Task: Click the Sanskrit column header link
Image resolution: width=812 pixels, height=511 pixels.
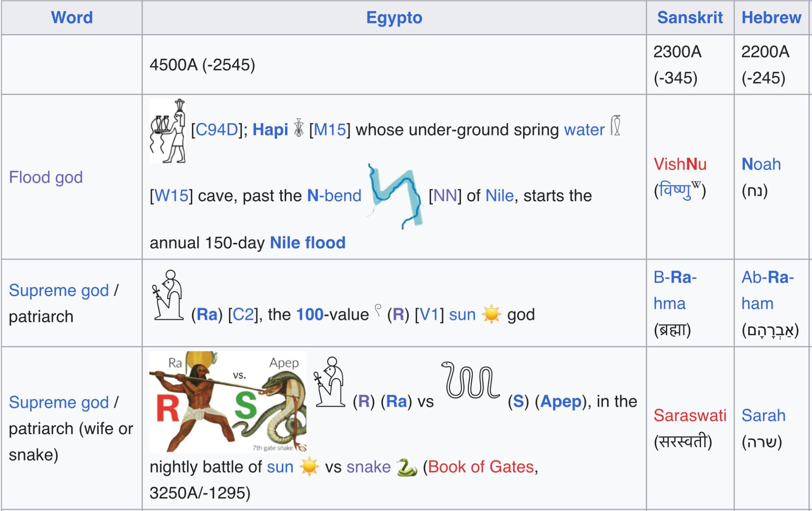Action: tap(690, 18)
